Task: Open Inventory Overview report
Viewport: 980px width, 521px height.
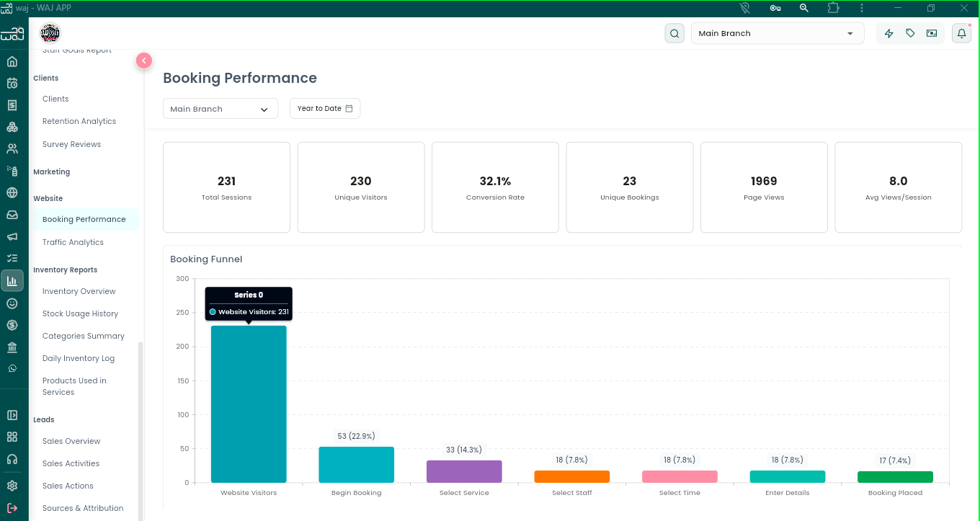Action: 79,291
